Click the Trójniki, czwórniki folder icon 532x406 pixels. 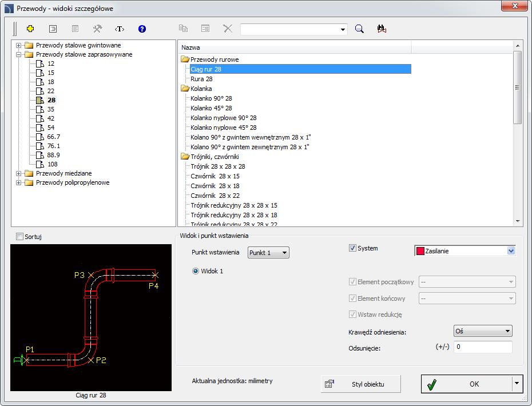click(x=185, y=157)
